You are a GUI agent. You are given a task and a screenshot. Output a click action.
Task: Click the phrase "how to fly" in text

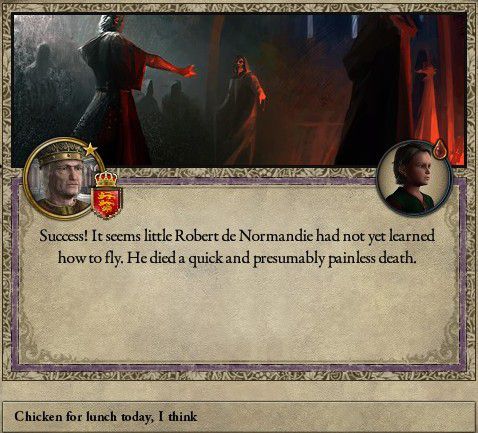point(89,259)
